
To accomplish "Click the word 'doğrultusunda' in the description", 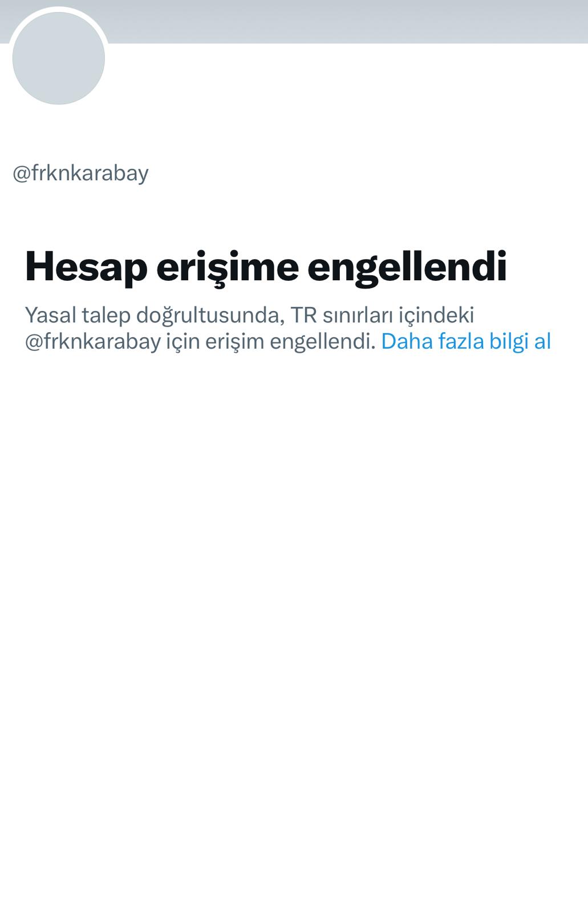I will coord(209,315).
